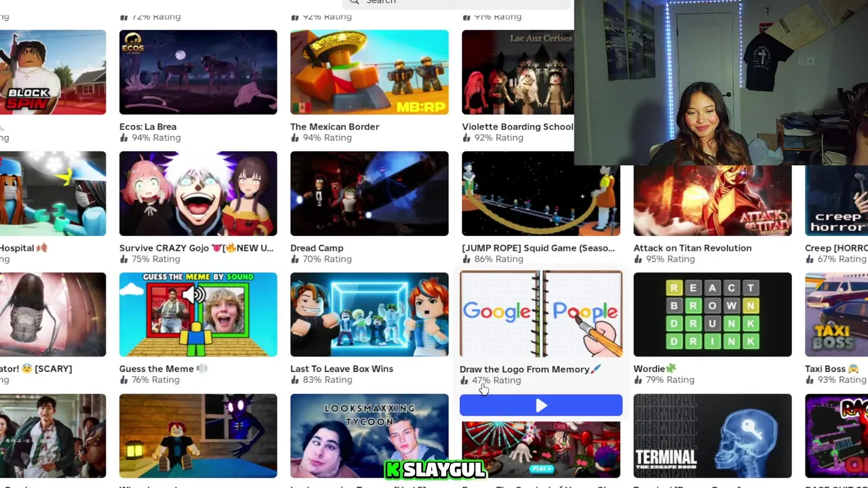Click the Ecos: La Brea title
Screen dimensions: 868x488
click(148, 127)
